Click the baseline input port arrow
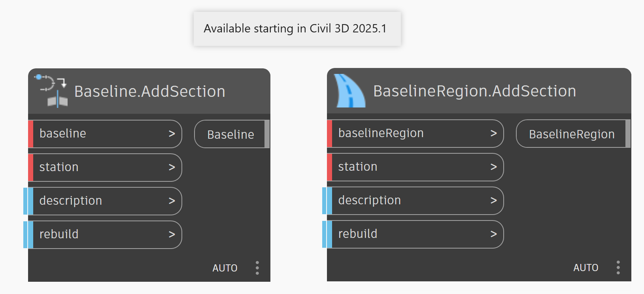Screen dimensions: 644x294 (172, 134)
